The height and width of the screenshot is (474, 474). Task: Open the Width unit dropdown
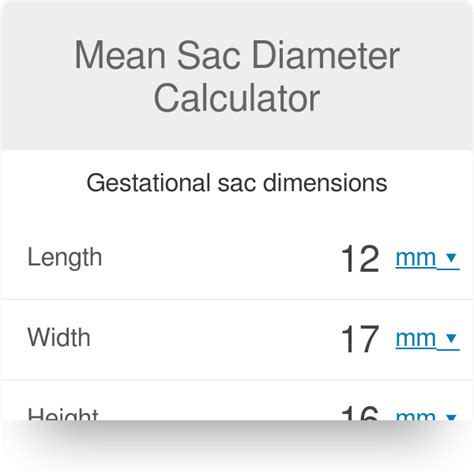click(x=428, y=339)
